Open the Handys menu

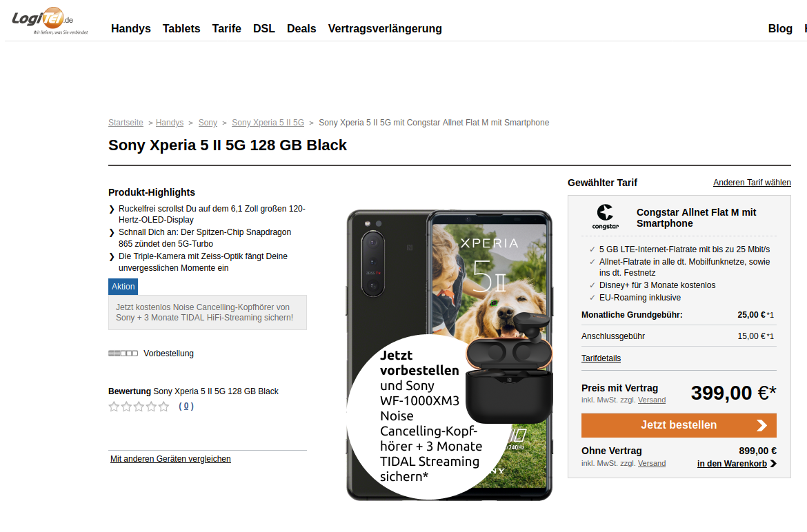pyautogui.click(x=131, y=29)
